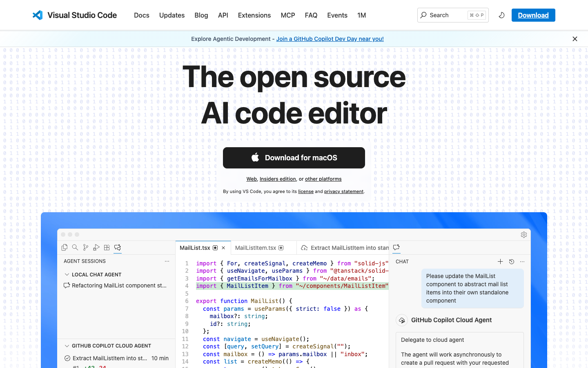Click the highlighted import MailListItem code line 4

tap(292, 286)
